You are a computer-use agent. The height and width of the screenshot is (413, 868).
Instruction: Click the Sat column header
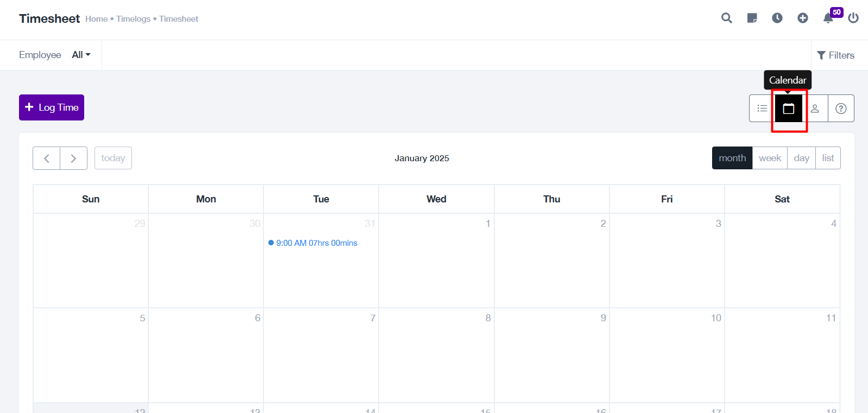(782, 199)
